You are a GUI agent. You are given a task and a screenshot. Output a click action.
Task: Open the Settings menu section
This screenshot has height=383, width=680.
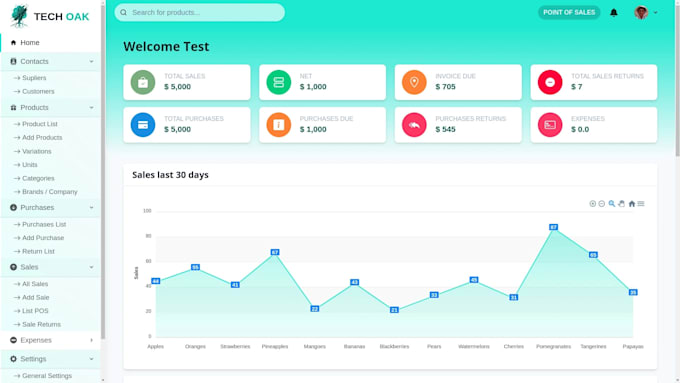(50, 359)
